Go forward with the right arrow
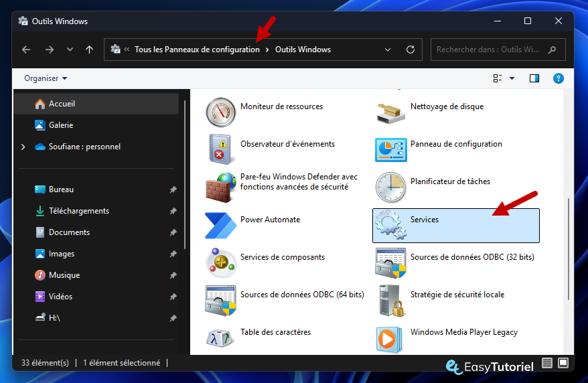The width and height of the screenshot is (588, 383). tap(49, 50)
